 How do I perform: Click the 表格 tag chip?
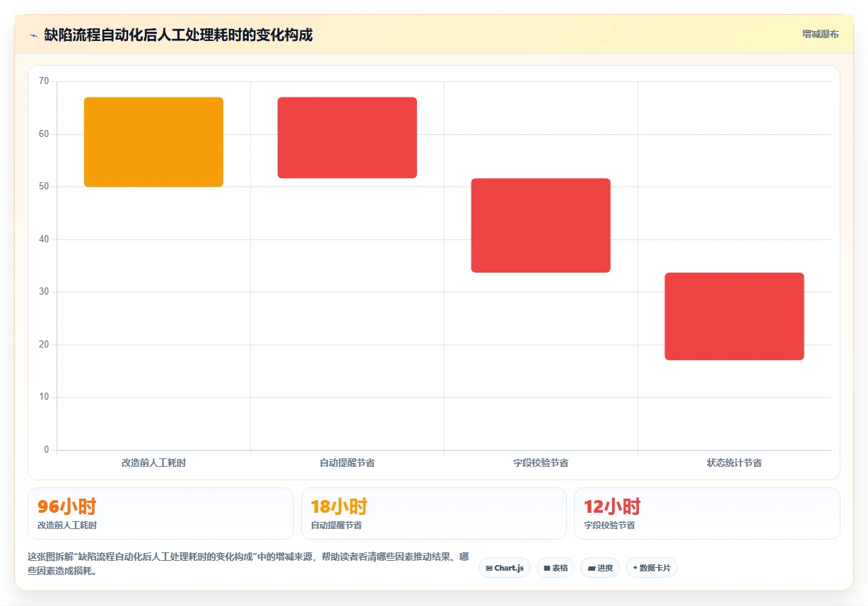click(556, 568)
